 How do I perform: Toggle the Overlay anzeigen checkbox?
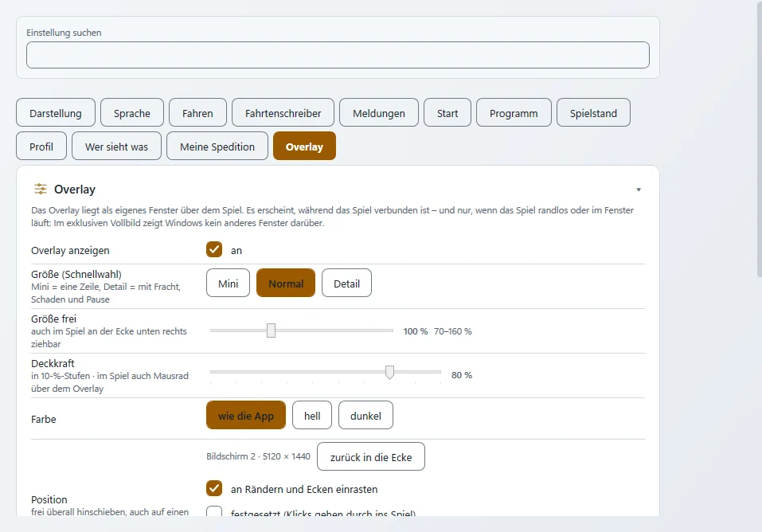coord(214,249)
